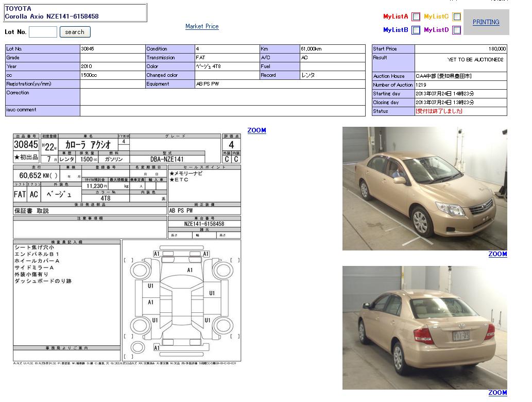Open ZOOM link above auction sheet

[256, 130]
